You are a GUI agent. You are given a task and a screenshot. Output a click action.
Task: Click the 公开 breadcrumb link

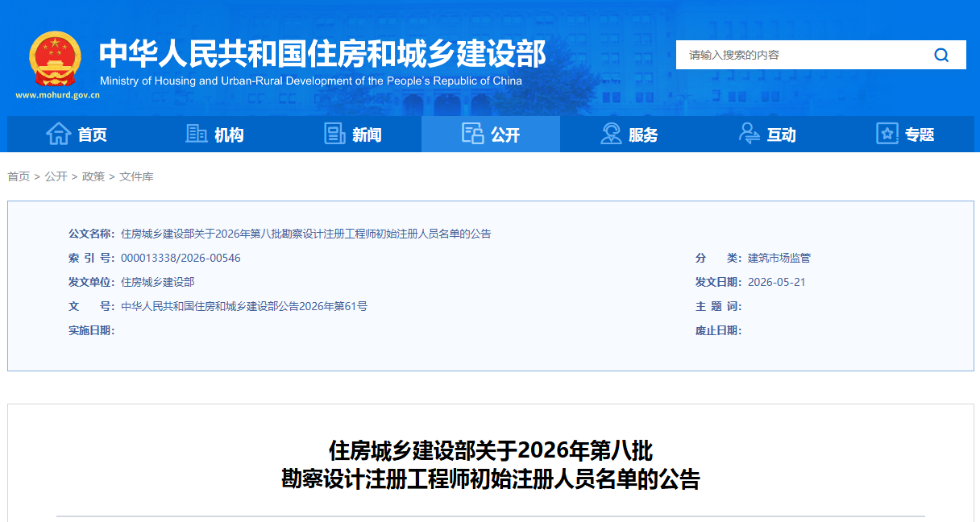56,176
